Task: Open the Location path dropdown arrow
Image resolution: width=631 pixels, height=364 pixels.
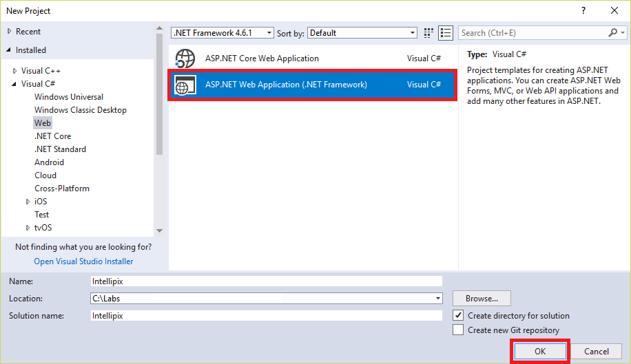Action: (x=438, y=299)
